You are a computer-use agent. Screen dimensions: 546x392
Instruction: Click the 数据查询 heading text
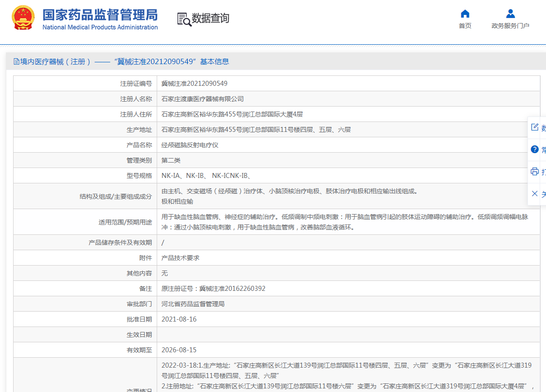(210, 19)
